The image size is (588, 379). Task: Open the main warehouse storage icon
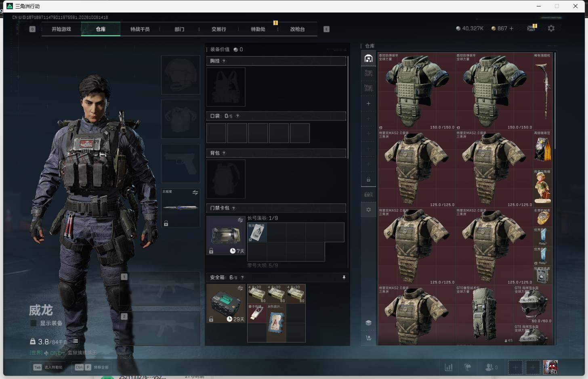(368, 59)
